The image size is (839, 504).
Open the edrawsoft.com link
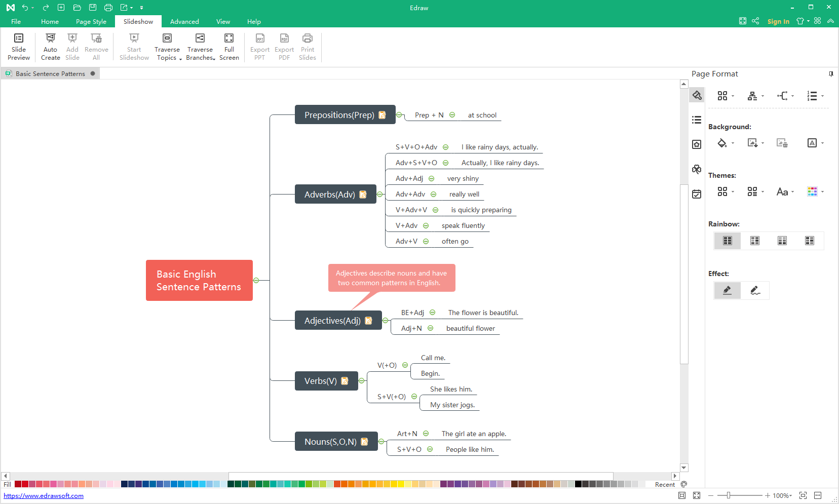point(44,496)
